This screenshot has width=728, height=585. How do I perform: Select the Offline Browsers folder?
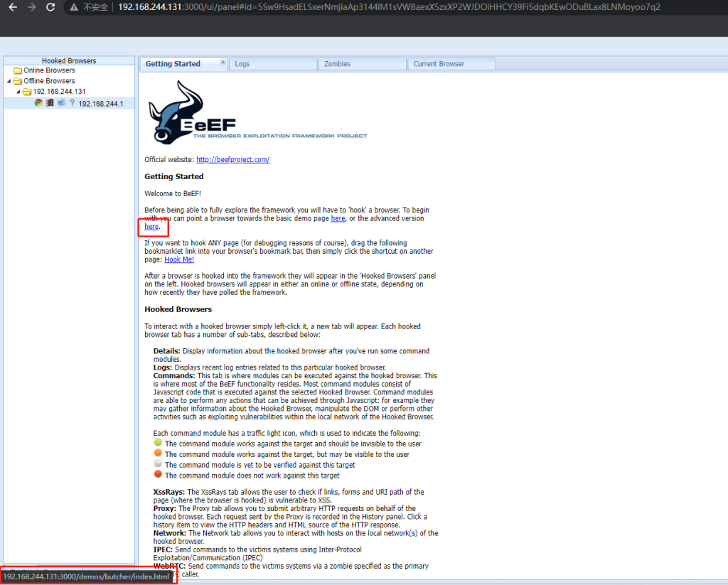coord(49,81)
